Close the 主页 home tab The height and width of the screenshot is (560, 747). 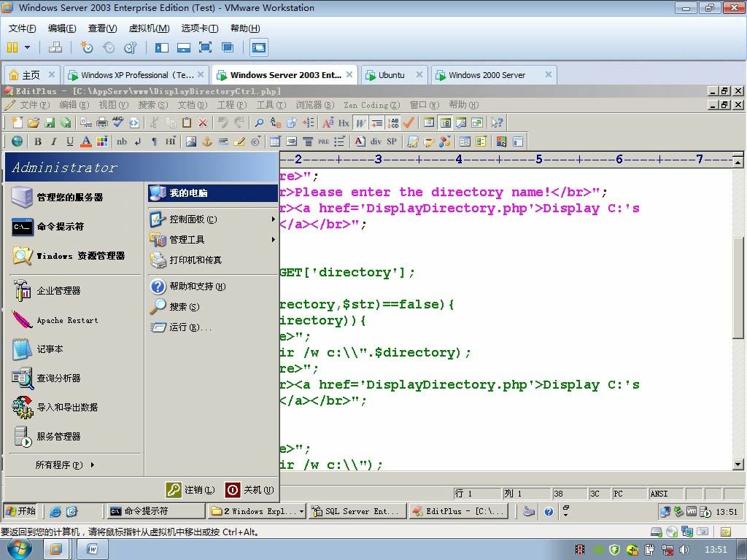click(x=52, y=74)
